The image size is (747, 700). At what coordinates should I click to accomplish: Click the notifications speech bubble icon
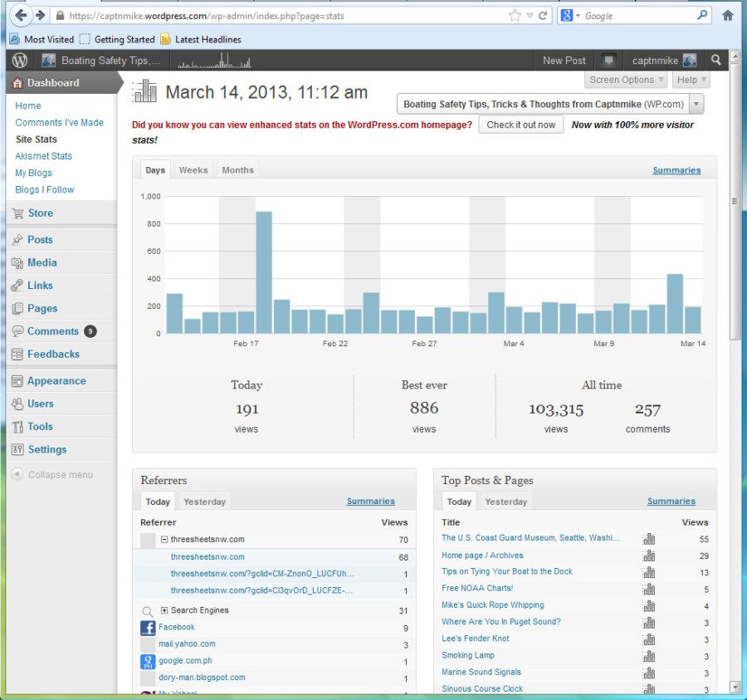(x=609, y=61)
